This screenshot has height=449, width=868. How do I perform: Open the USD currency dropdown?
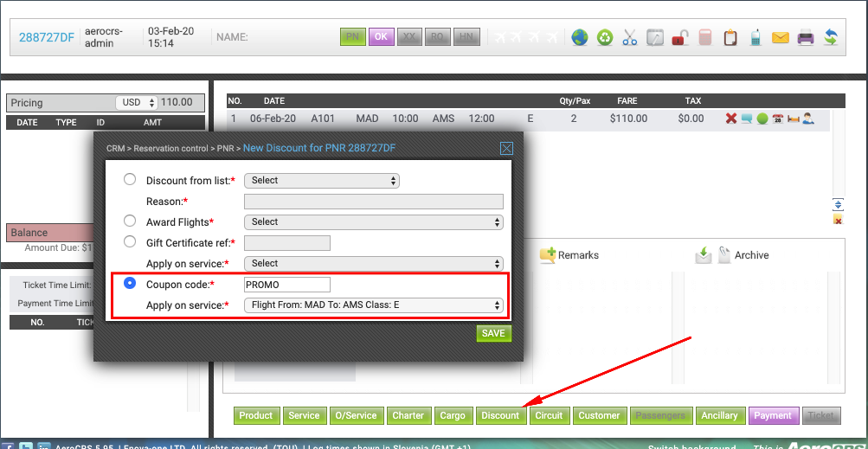coord(137,102)
